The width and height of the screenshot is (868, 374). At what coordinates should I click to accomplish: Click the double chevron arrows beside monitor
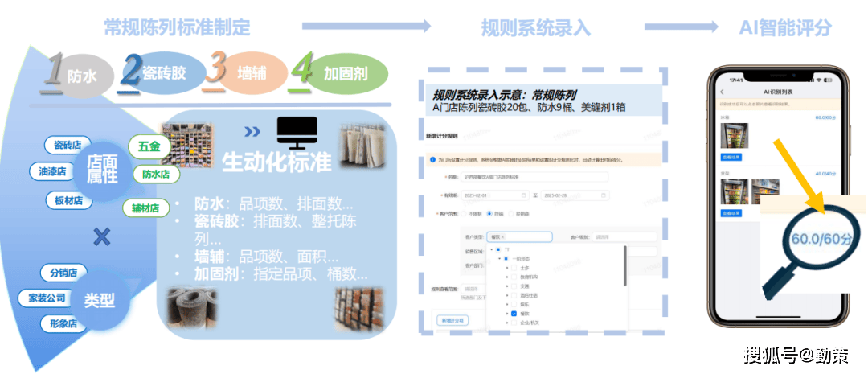point(252,131)
